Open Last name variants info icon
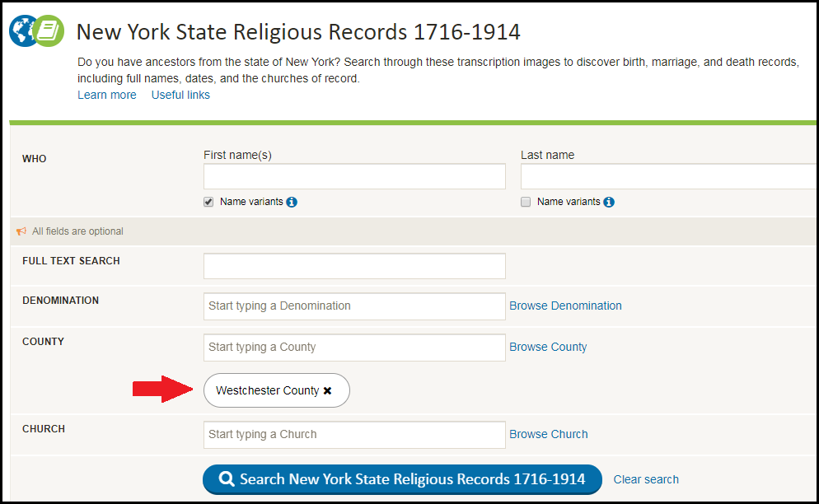The height and width of the screenshot is (504, 819). coord(609,202)
